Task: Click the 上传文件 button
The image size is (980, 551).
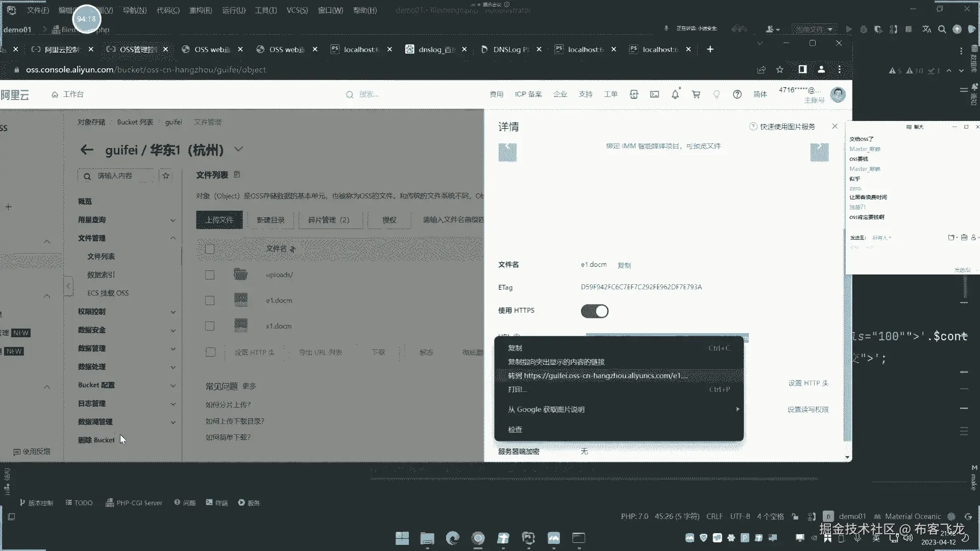Action: click(x=219, y=220)
